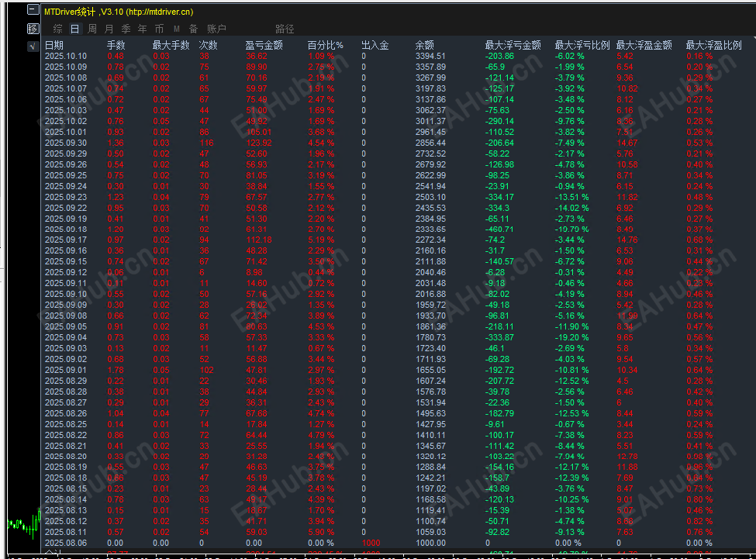Image resolution: width=756 pixels, height=559 pixels.
Task: Switch to the 周 weekly tab
Action: [x=92, y=29]
